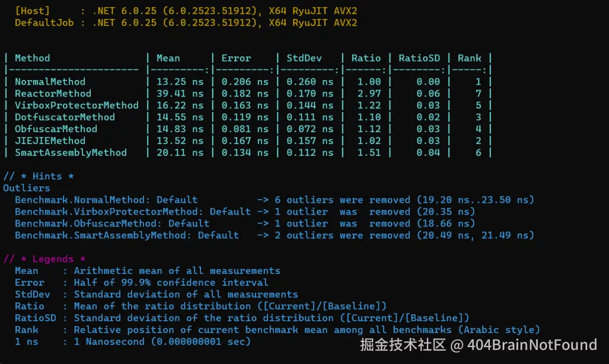This screenshot has height=364, width=609.
Task: Click the Method column header
Action: (32, 58)
